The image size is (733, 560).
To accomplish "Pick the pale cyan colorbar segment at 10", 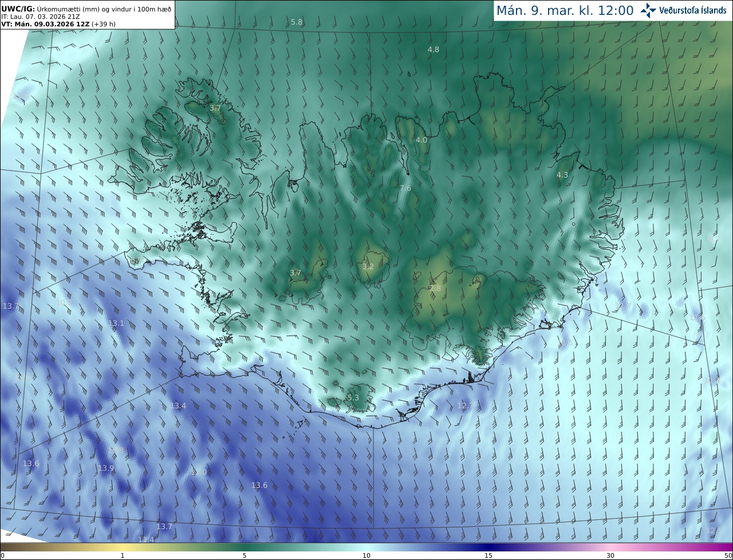I will (x=366, y=547).
